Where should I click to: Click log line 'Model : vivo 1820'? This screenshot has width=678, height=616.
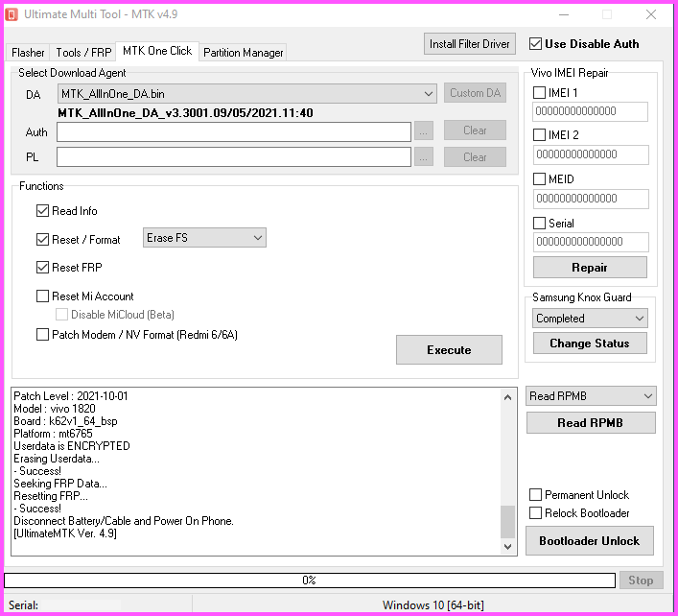55,409
